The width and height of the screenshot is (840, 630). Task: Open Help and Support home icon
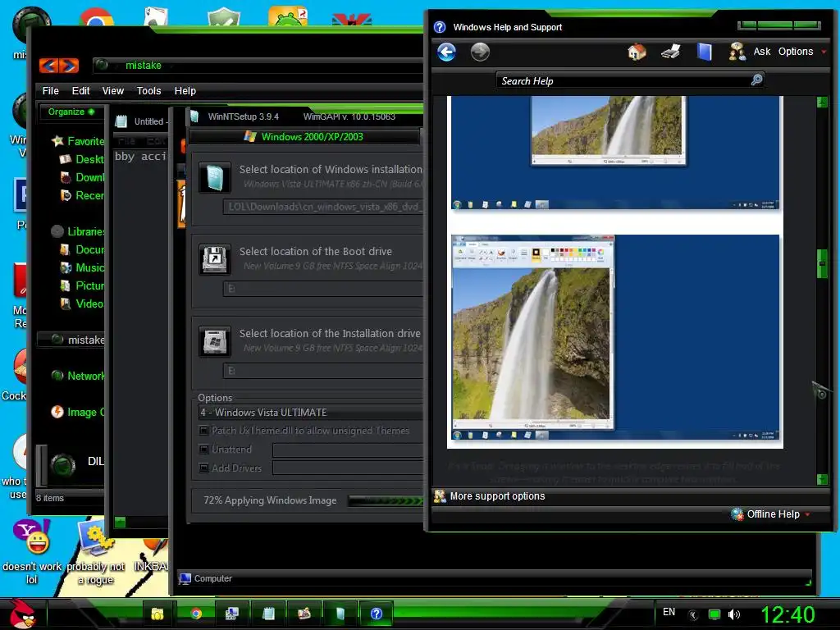tap(637, 52)
